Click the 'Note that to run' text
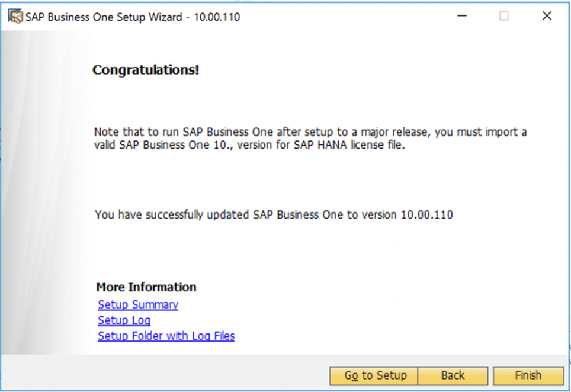 click(x=134, y=132)
